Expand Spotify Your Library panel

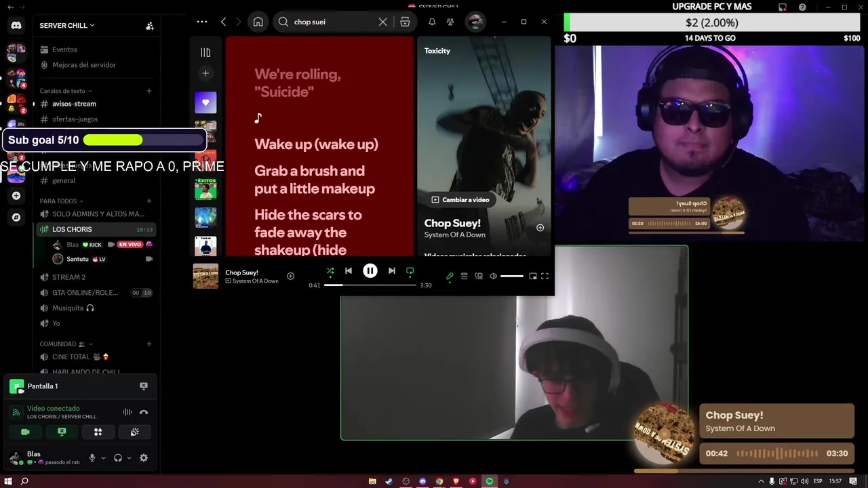(205, 52)
